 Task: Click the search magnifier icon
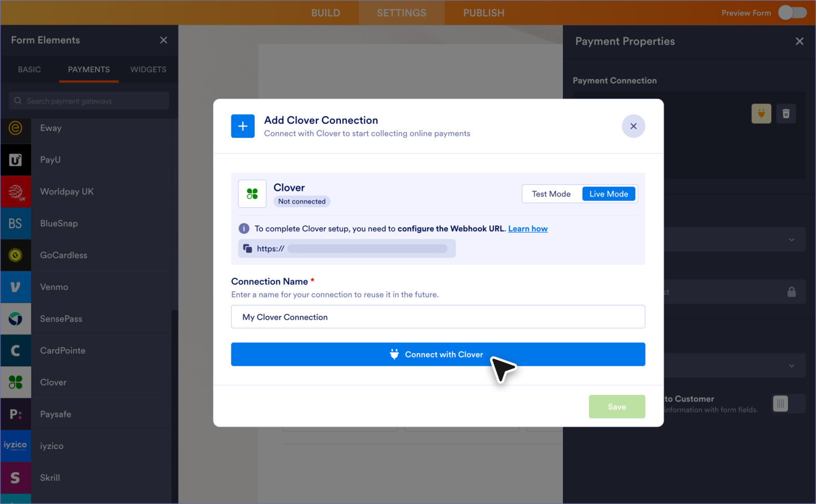18,101
